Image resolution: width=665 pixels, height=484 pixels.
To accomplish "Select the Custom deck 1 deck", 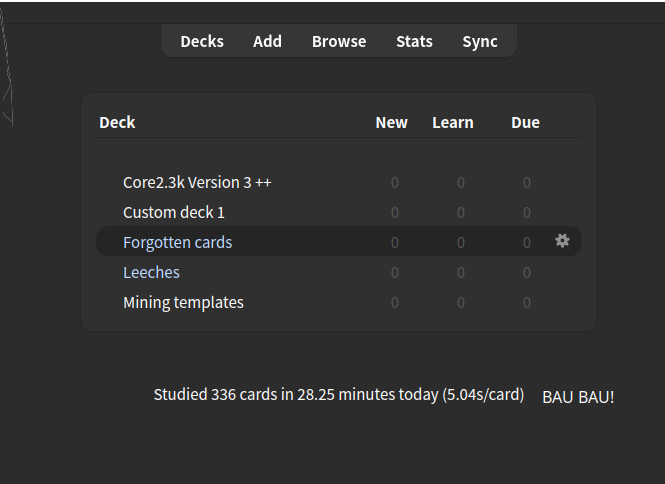I will pyautogui.click(x=174, y=212).
